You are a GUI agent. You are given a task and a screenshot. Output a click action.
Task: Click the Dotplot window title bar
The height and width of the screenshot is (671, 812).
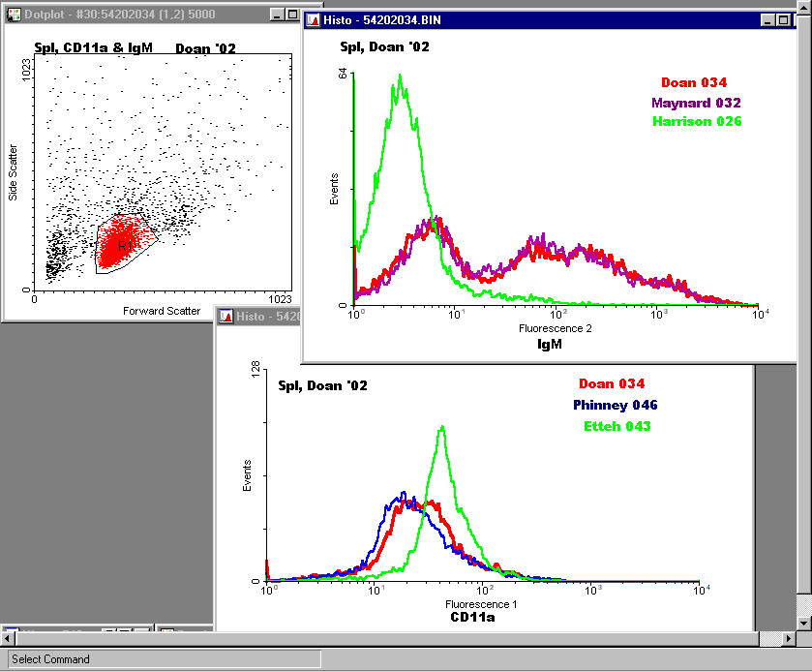(145, 16)
